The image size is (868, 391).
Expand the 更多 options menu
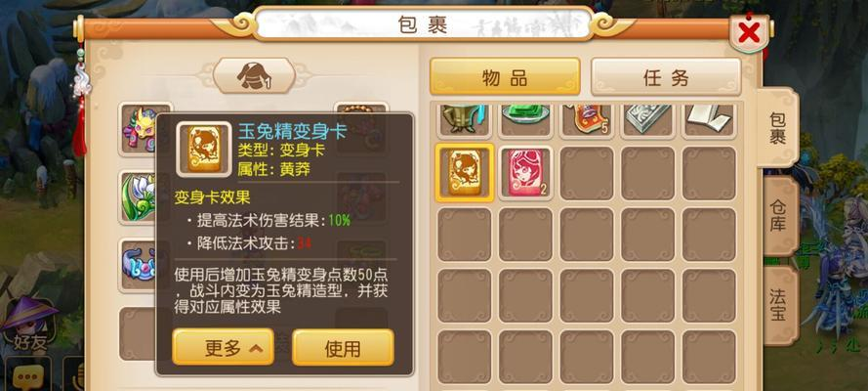coord(223,347)
